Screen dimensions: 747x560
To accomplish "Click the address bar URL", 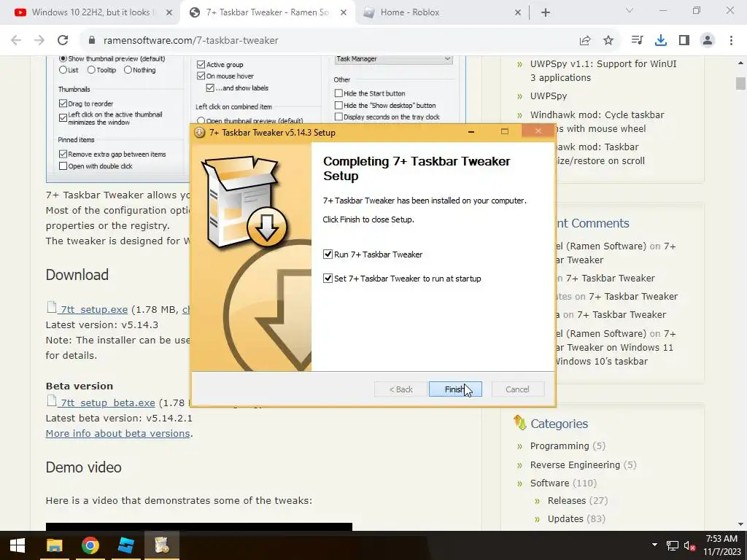I will [190, 41].
